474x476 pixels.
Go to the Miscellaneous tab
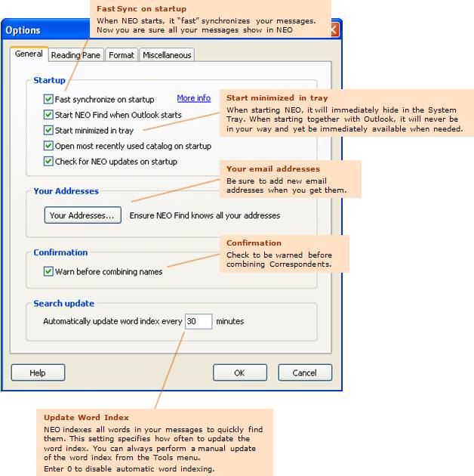167,55
